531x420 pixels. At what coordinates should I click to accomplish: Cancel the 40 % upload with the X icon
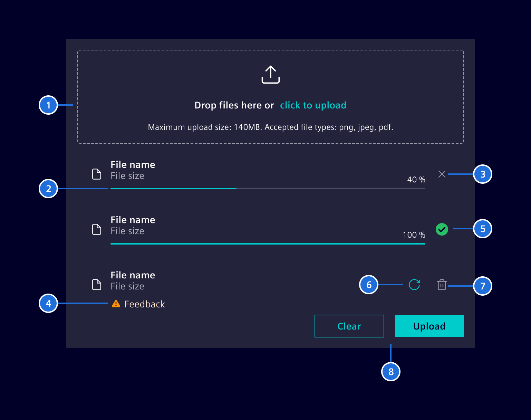442,174
